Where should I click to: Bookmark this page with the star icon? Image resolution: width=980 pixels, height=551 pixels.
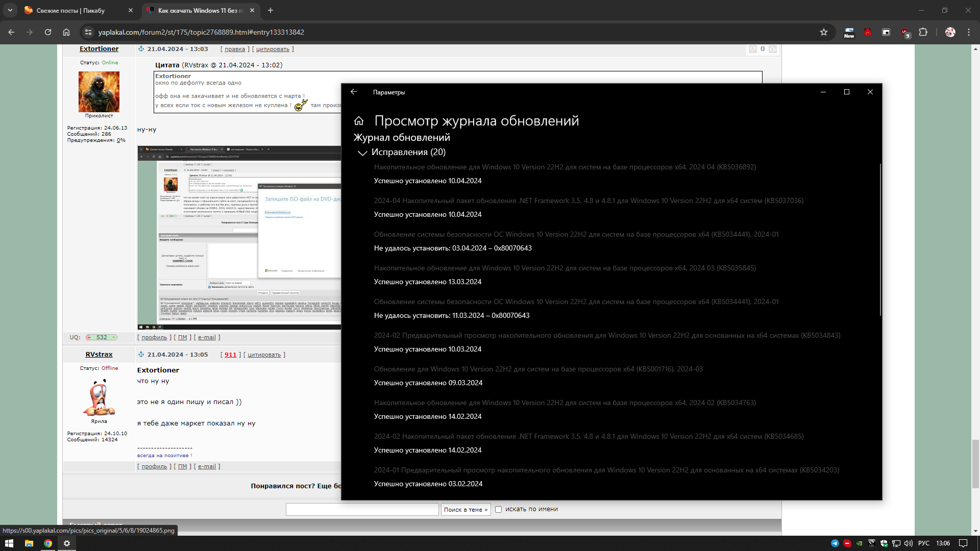point(824,32)
